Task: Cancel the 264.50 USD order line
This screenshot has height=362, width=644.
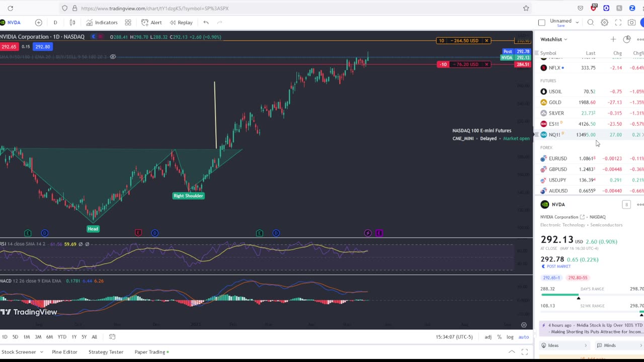Action: point(487,41)
